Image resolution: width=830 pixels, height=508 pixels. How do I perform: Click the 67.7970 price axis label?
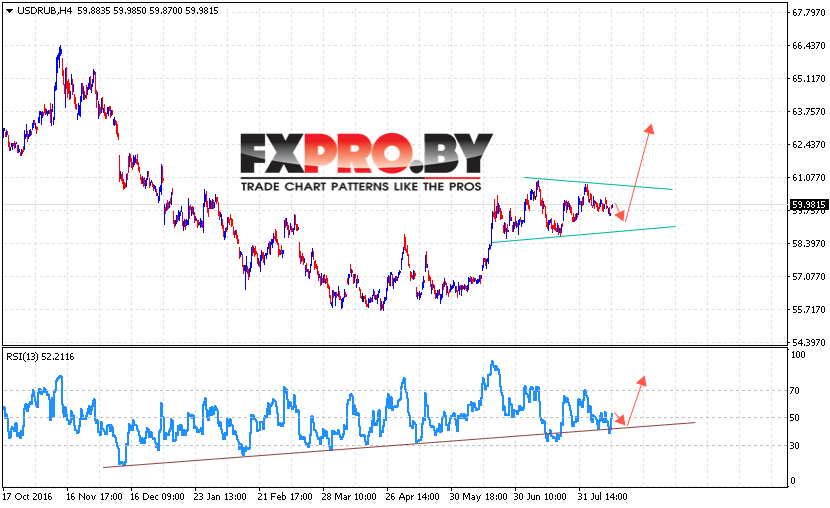[808, 13]
